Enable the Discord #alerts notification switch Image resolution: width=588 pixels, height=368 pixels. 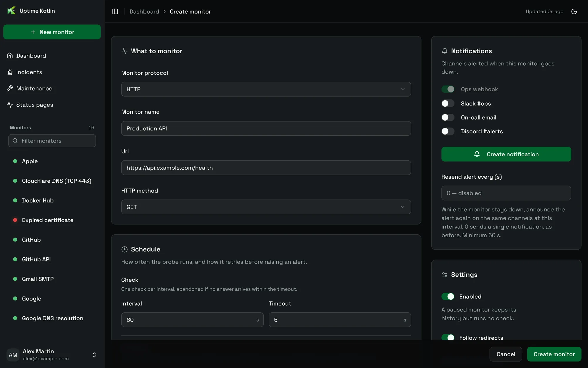(448, 131)
